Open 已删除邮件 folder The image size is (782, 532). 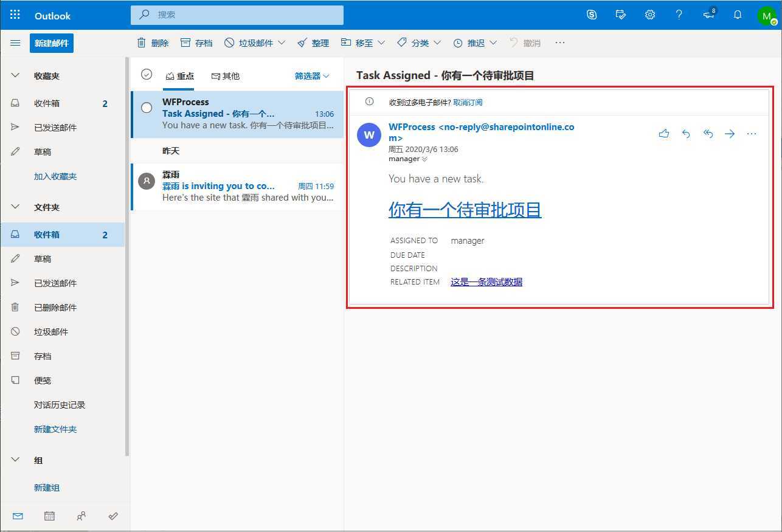pos(63,308)
